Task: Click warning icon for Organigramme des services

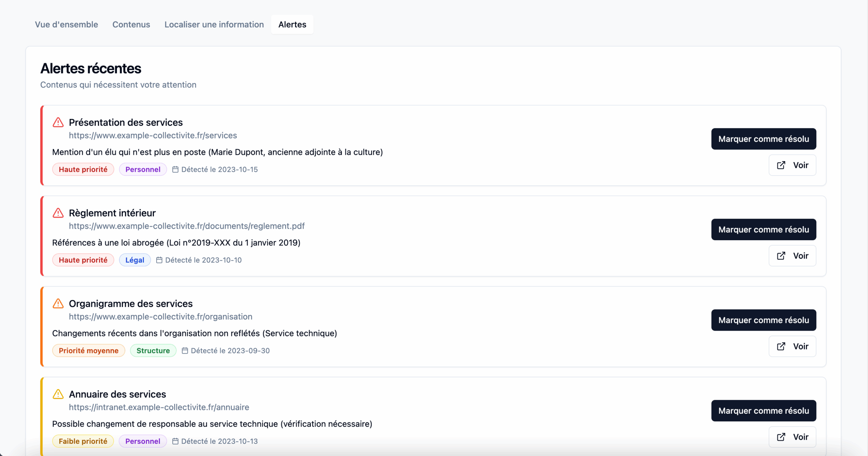Action: [58, 304]
